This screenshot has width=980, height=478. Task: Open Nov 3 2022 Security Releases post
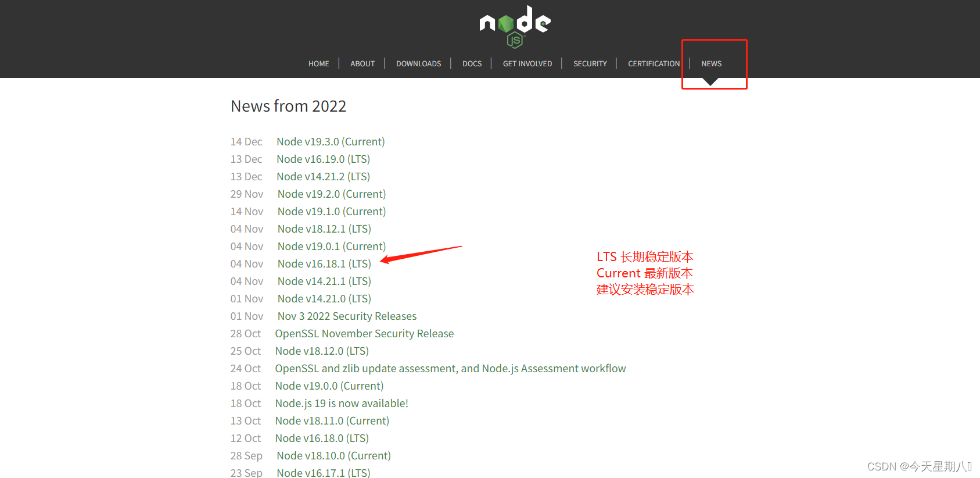pyautogui.click(x=347, y=316)
